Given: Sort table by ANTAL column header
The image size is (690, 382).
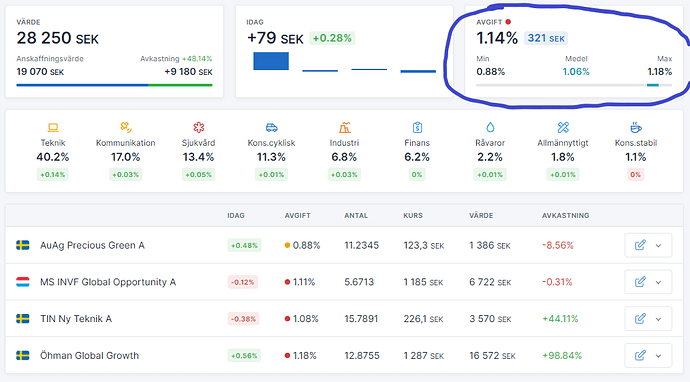Looking at the screenshot, I should click(x=356, y=216).
